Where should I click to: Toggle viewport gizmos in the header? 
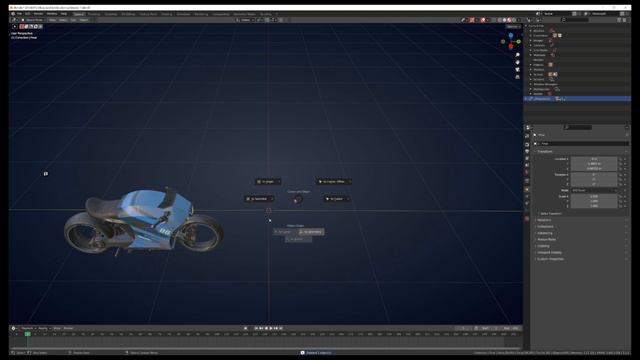pyautogui.click(x=472, y=20)
